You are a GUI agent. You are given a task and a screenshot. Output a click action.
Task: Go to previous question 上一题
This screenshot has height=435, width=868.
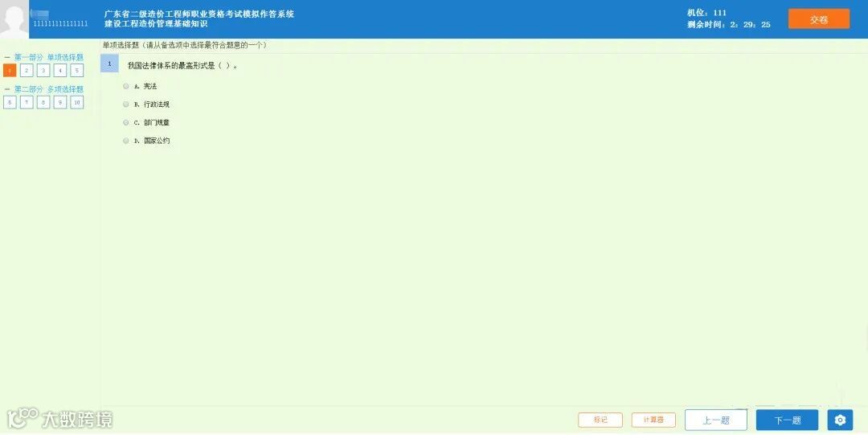pos(716,420)
